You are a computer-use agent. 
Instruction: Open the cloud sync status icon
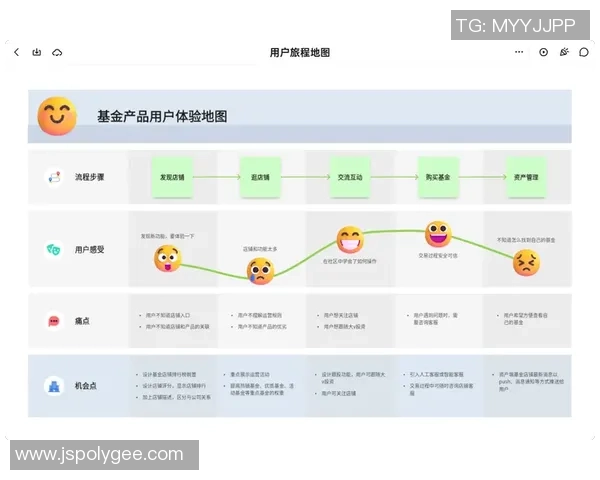pos(57,52)
